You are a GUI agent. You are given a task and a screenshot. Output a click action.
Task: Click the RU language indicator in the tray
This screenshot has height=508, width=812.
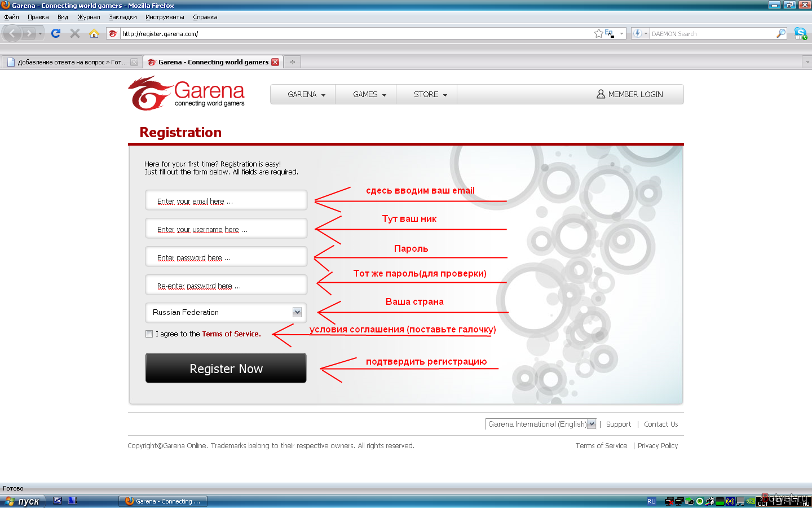651,501
